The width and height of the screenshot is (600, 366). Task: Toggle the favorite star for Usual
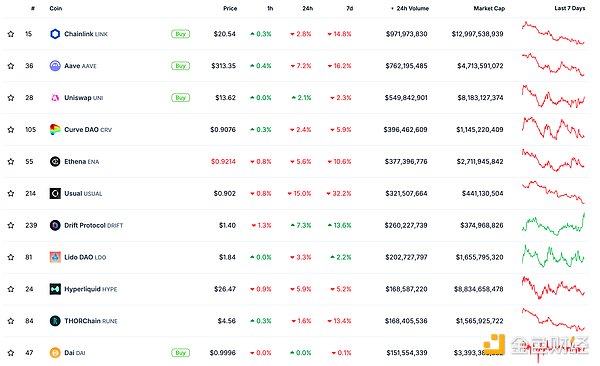[x=11, y=193]
